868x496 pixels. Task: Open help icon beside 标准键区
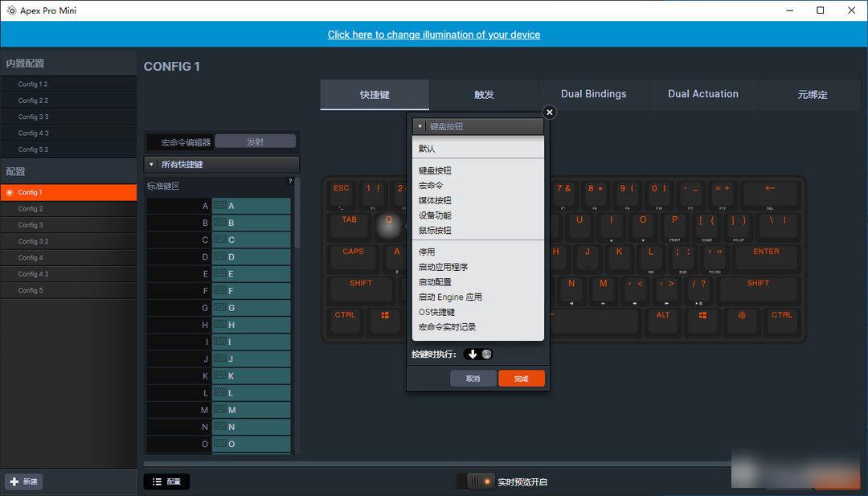click(x=290, y=182)
